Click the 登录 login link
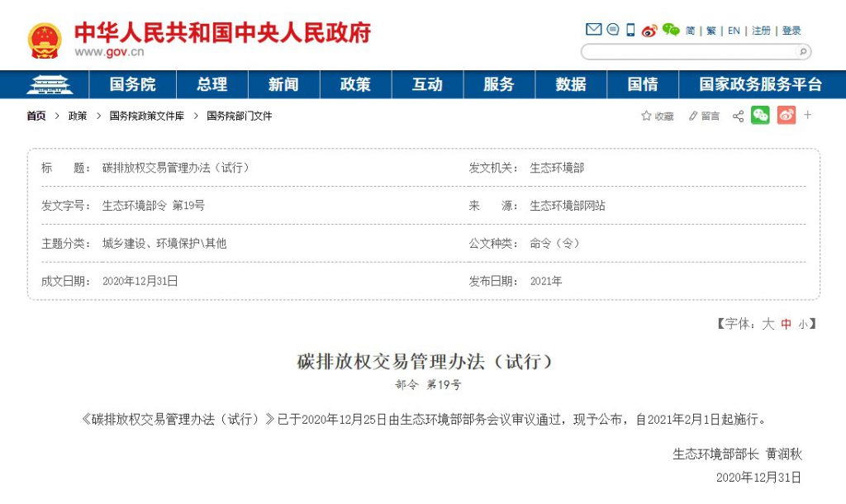 point(791,29)
